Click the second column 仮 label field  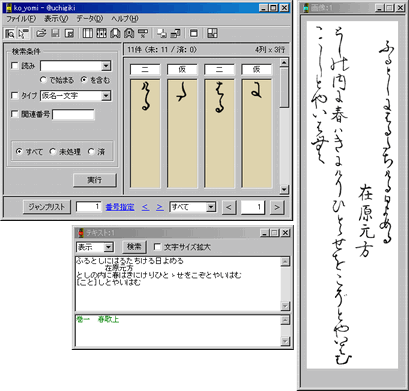(182, 69)
